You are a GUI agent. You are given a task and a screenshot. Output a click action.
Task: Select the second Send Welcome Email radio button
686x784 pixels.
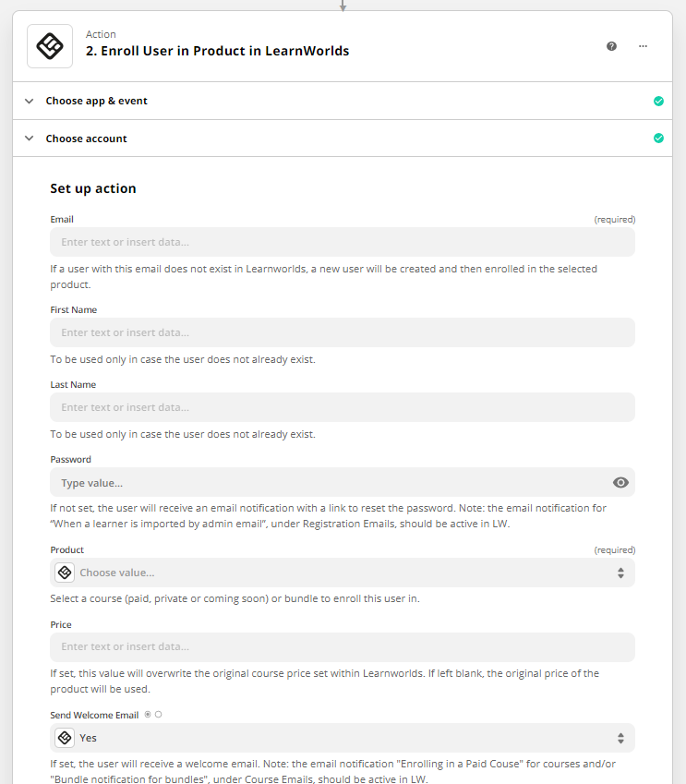[x=159, y=714]
